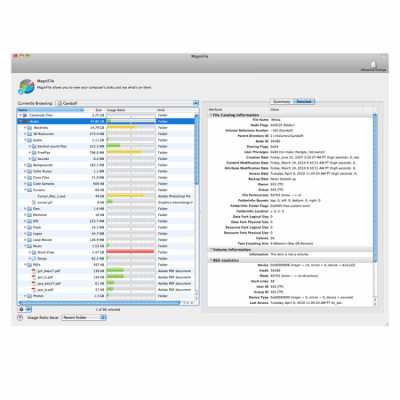Click the file list vertical scrollbar
The image size is (400, 400).
(x=197, y=149)
